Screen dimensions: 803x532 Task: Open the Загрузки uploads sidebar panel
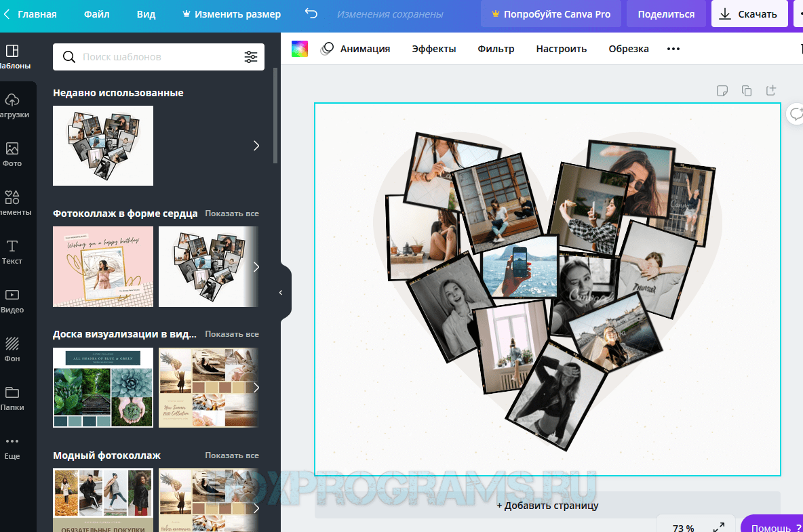point(12,105)
